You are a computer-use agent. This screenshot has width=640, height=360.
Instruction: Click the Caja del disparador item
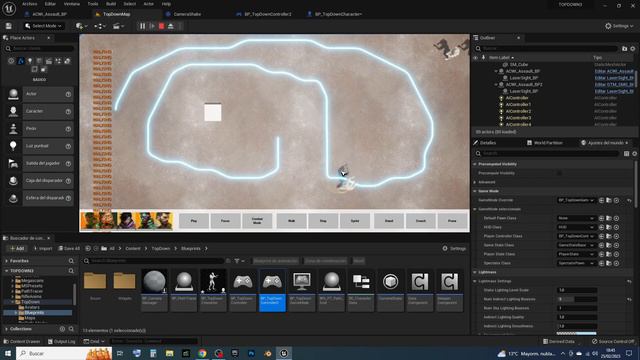39,181
